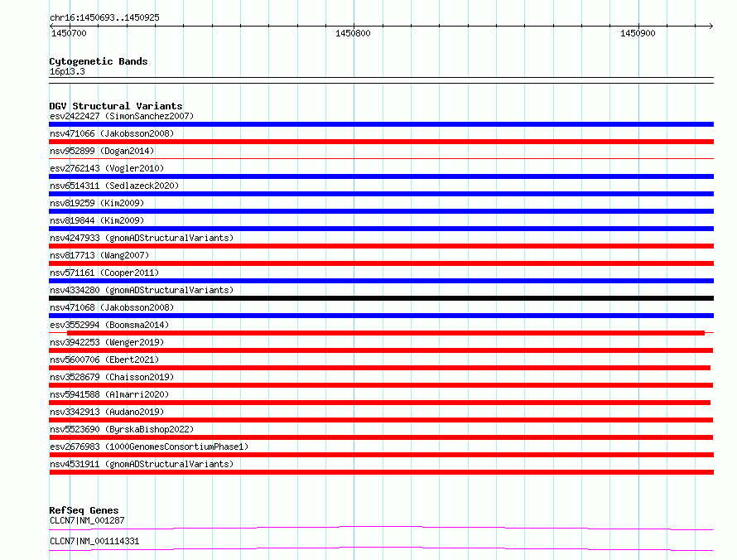Select the red bar under nsv3528679
This screenshot has height=560, width=737.
pos(381,385)
